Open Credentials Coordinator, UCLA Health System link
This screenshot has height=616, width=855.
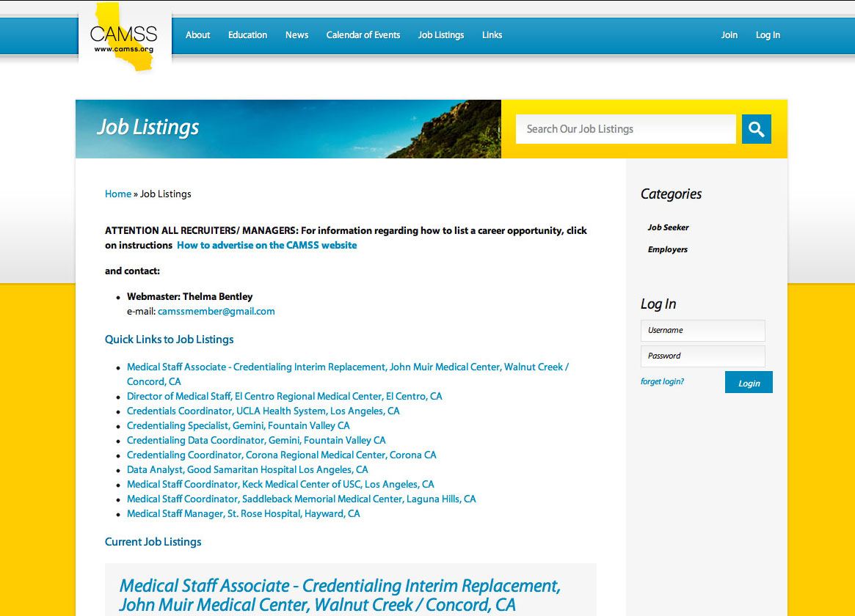tap(263, 411)
